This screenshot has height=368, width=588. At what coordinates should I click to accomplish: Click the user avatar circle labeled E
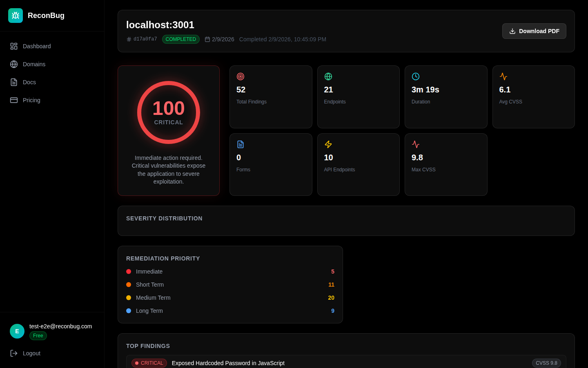(x=17, y=331)
